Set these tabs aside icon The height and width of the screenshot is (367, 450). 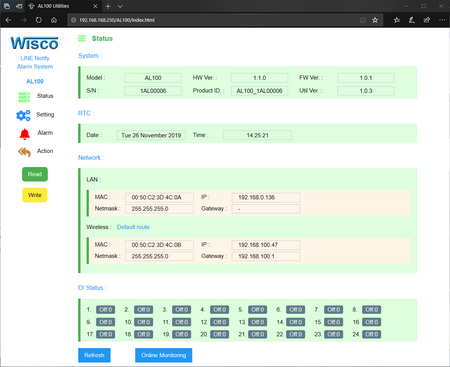pyautogui.click(x=19, y=6)
